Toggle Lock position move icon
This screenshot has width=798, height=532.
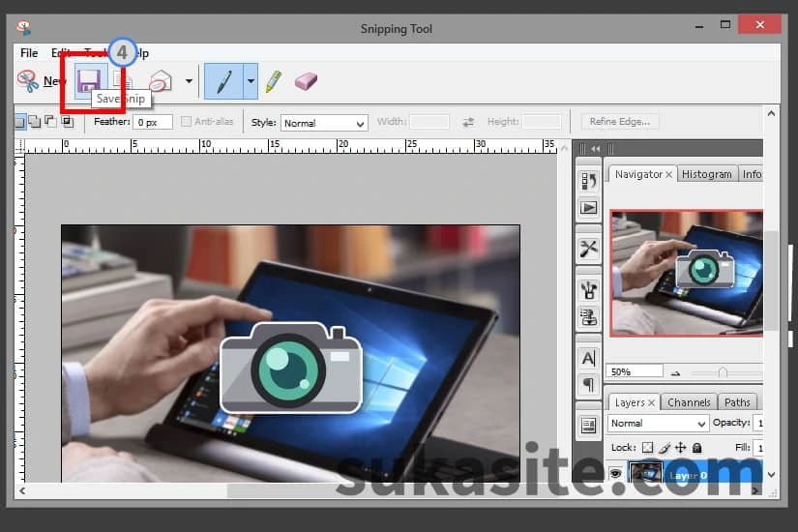pyautogui.click(x=680, y=448)
